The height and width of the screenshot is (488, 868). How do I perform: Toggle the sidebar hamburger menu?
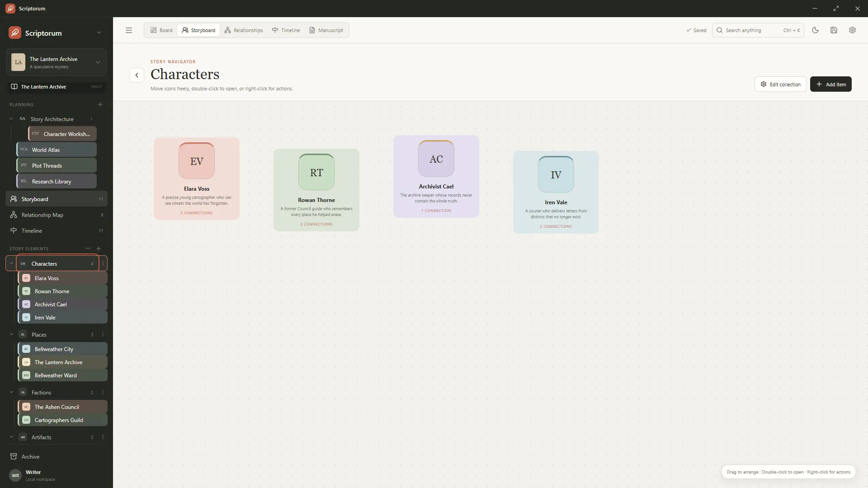(x=129, y=30)
